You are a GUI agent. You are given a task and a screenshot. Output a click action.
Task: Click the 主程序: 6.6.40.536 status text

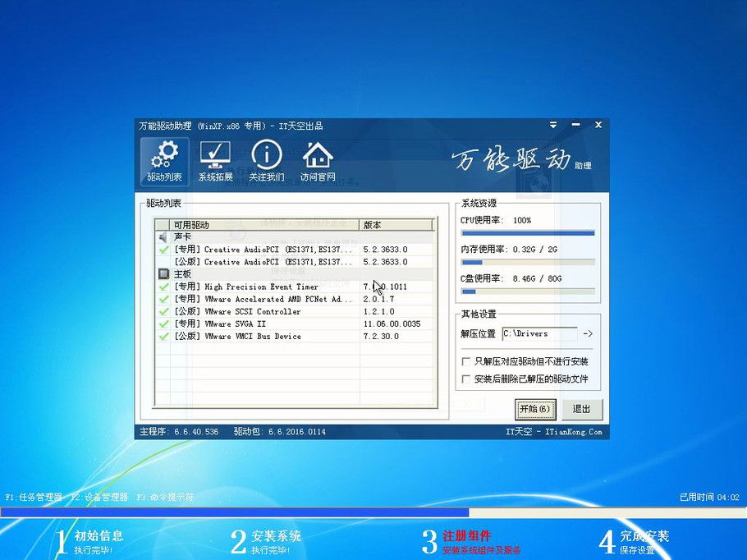click(179, 432)
